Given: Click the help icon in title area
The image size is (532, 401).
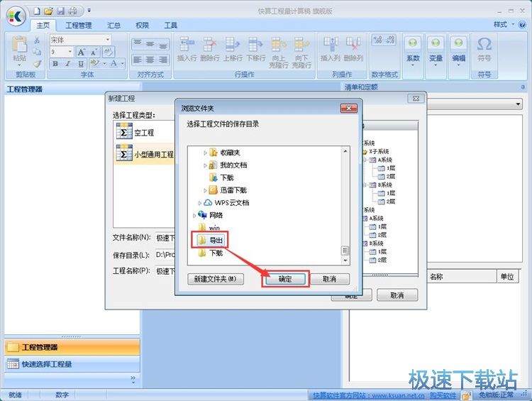Looking at the screenshot, I should [522, 25].
